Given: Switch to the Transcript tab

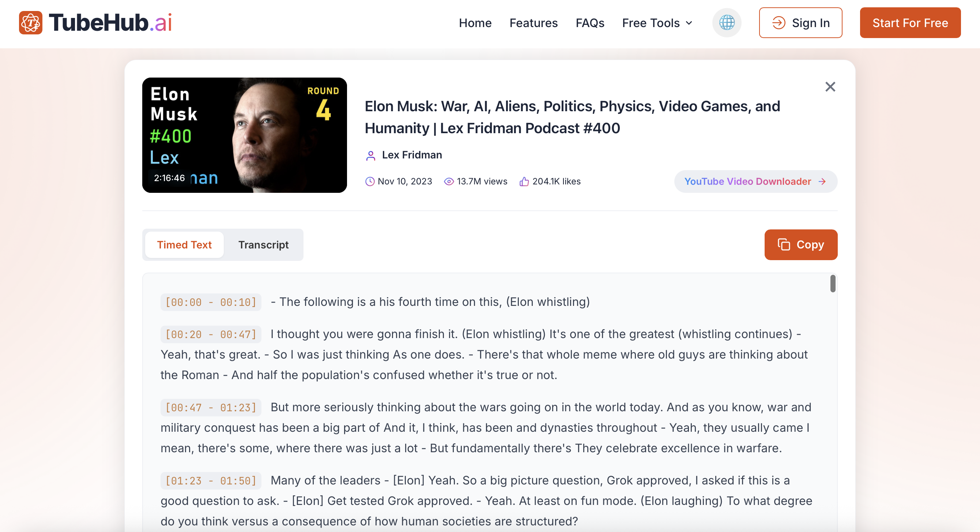Looking at the screenshot, I should (263, 245).
